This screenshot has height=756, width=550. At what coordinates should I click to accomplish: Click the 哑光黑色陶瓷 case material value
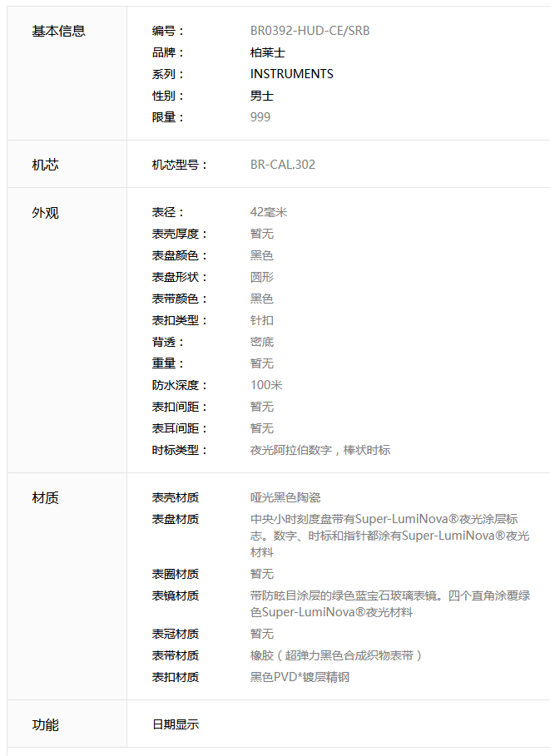[285, 497]
